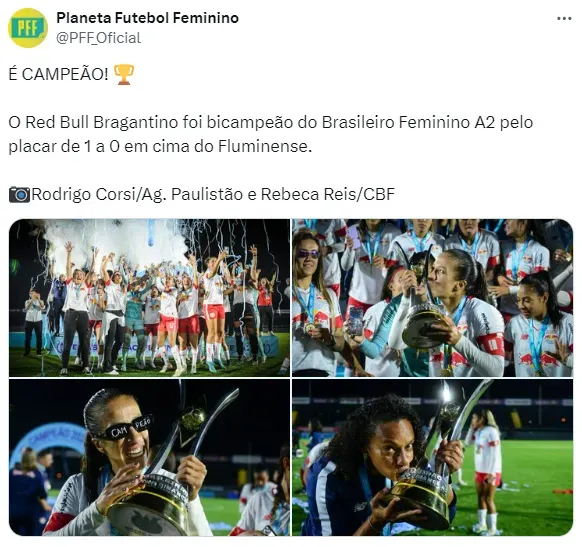Open the team celebration confetti photo

tap(149, 298)
